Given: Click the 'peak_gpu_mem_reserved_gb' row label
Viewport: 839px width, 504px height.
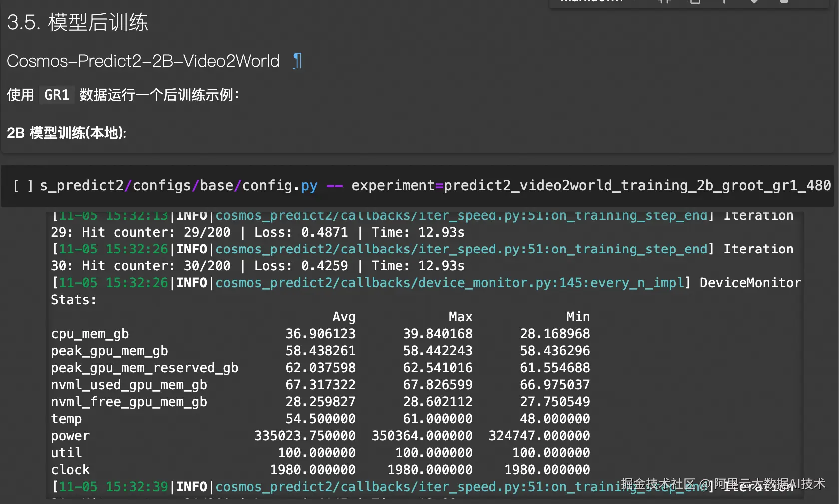Looking at the screenshot, I should [145, 368].
